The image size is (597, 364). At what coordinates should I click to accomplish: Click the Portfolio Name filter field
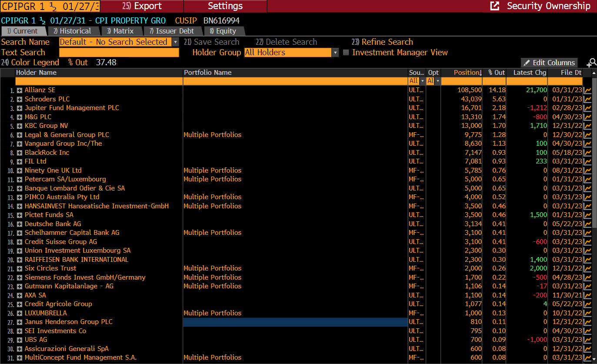click(x=295, y=81)
